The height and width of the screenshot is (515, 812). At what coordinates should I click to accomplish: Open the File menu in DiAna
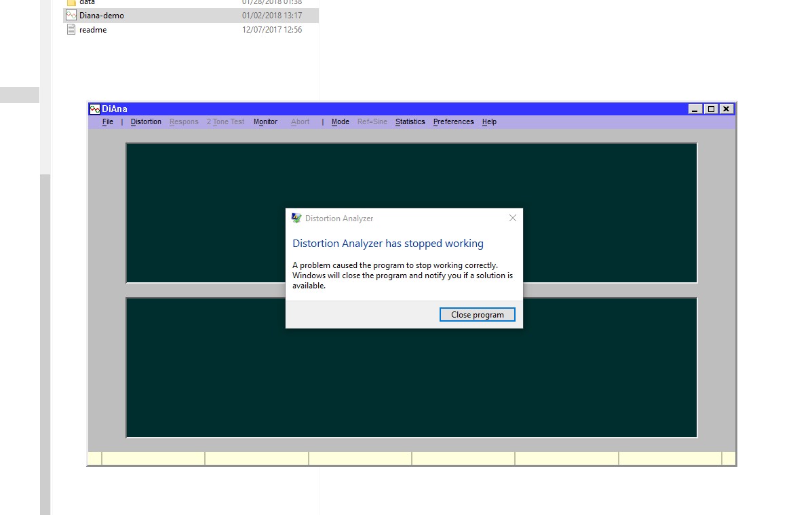click(x=108, y=121)
